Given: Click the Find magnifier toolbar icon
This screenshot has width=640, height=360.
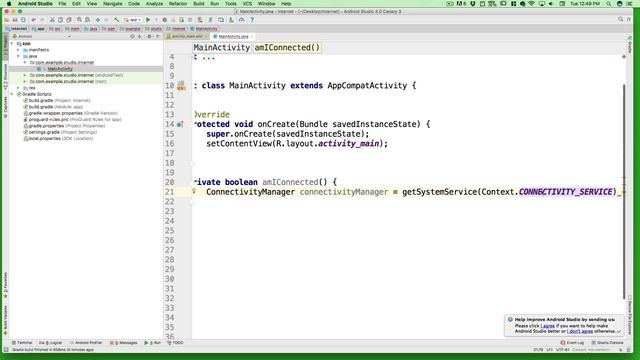Looking at the screenshot, I should (x=80, y=20).
